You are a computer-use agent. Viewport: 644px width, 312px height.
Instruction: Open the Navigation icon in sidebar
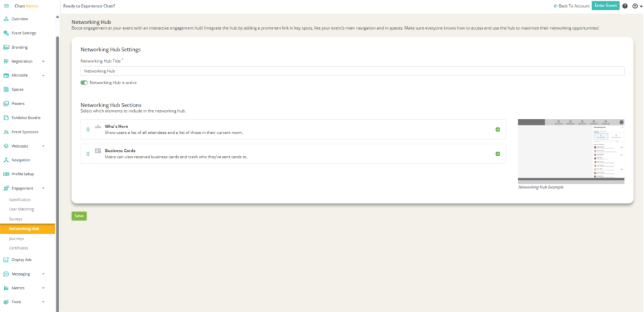tap(6, 159)
